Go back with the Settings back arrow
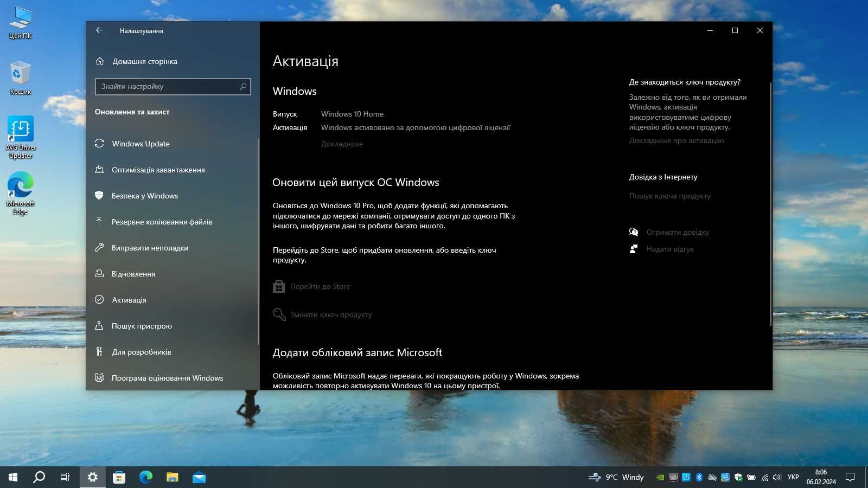The width and height of the screenshot is (868, 488). 99,30
